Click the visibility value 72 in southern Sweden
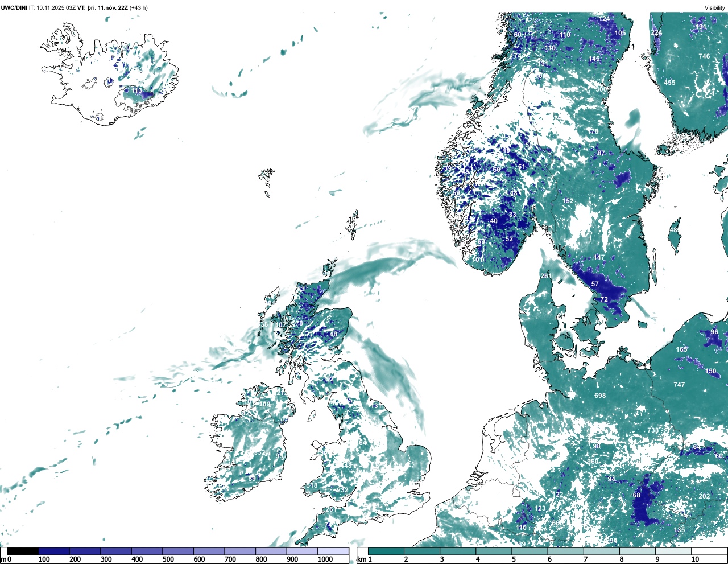Viewport: 728px width, 564px height. 604,299
